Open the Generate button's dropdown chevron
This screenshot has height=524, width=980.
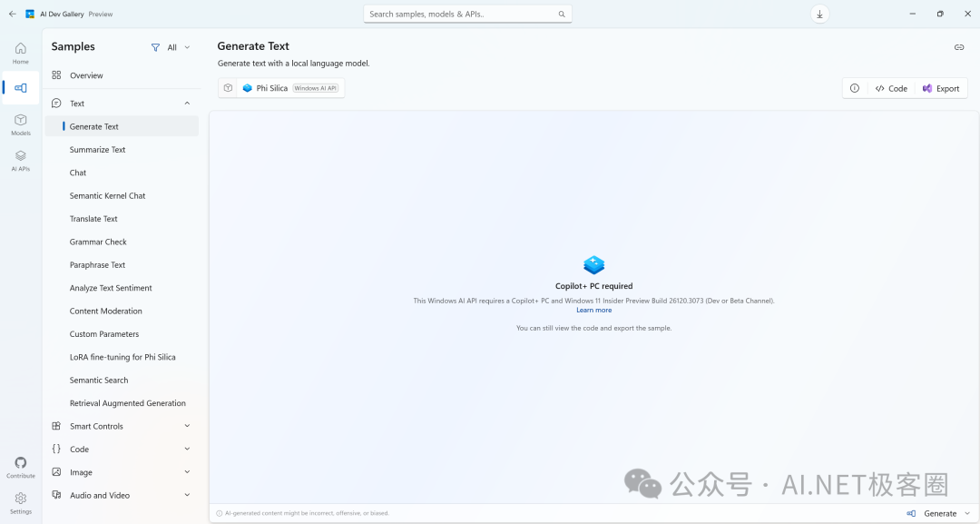click(x=967, y=513)
